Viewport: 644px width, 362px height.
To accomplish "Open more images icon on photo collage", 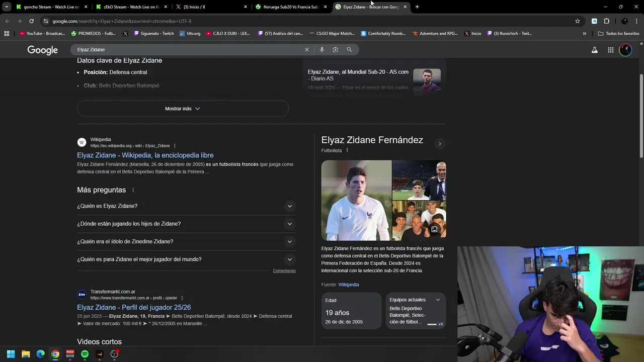I will click(434, 229).
